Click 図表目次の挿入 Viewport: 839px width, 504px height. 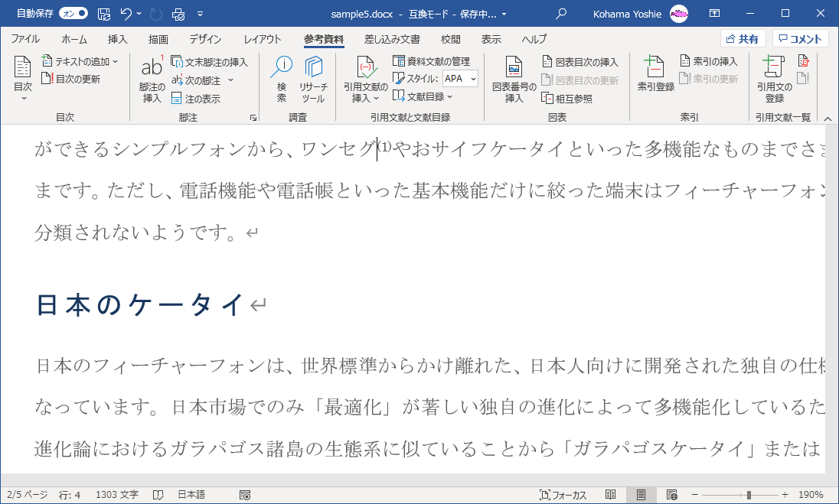coord(580,62)
